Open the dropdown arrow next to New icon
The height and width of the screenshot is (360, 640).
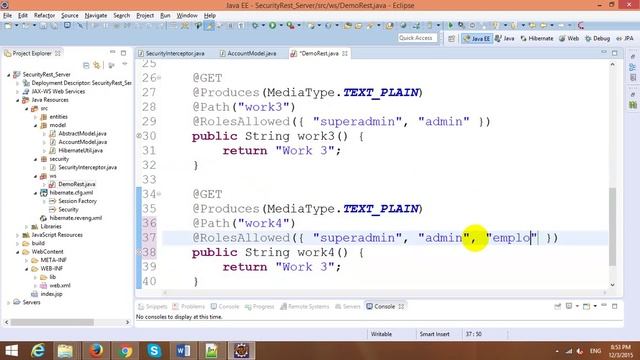click(x=16, y=26)
